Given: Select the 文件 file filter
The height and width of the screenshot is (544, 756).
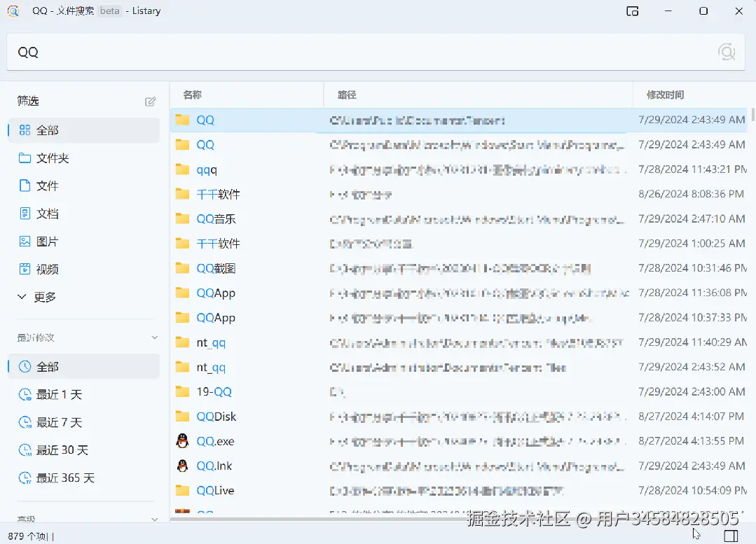Looking at the screenshot, I should click(x=84, y=186).
